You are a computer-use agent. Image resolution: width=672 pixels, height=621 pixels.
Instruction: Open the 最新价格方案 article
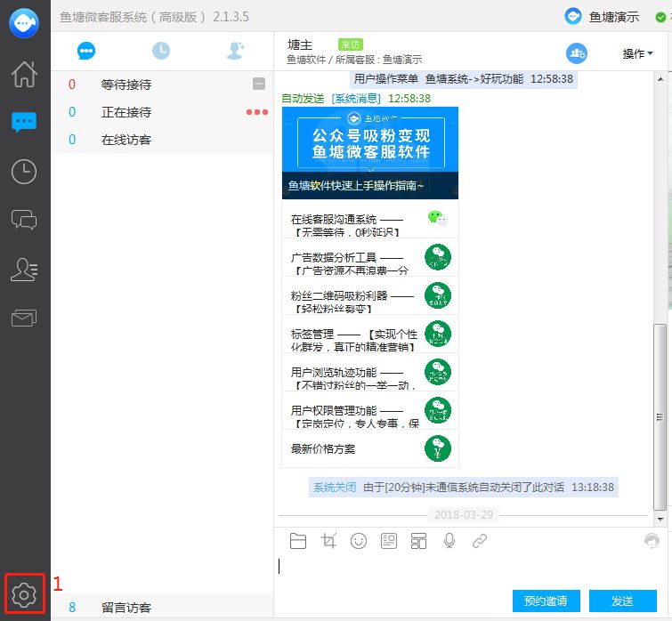click(370, 448)
